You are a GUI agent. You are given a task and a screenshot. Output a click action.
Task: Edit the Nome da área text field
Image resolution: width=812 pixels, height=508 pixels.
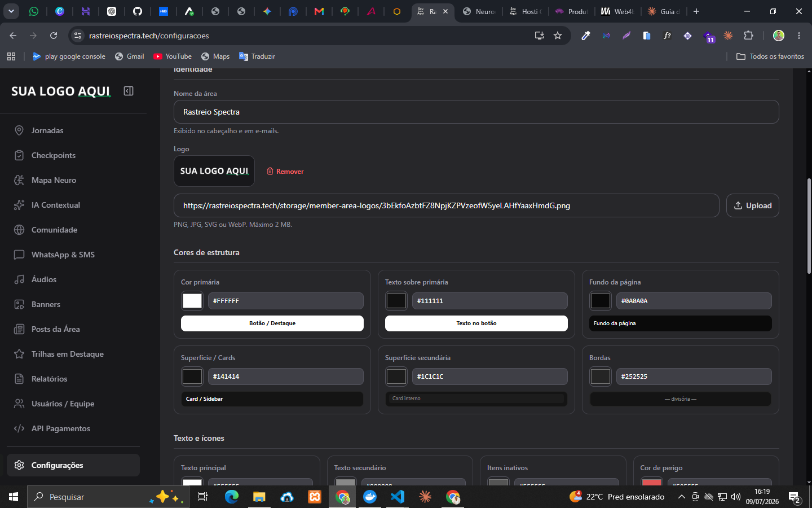pyautogui.click(x=476, y=112)
